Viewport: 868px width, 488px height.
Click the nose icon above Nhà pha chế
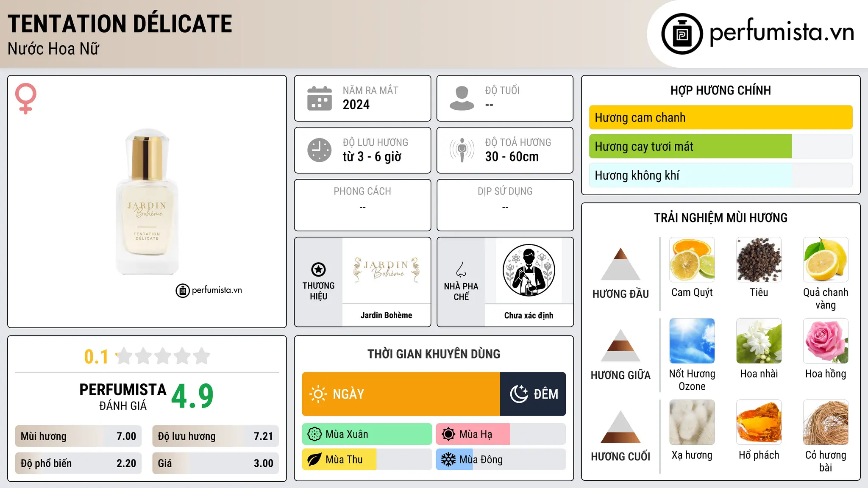click(461, 269)
